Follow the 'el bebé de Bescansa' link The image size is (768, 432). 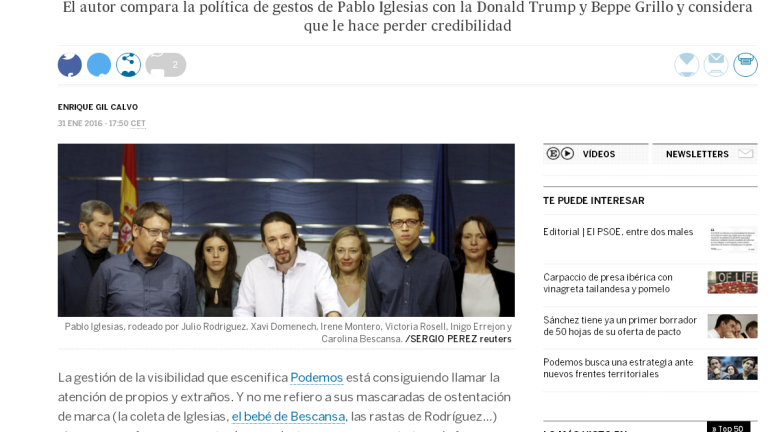point(288,416)
